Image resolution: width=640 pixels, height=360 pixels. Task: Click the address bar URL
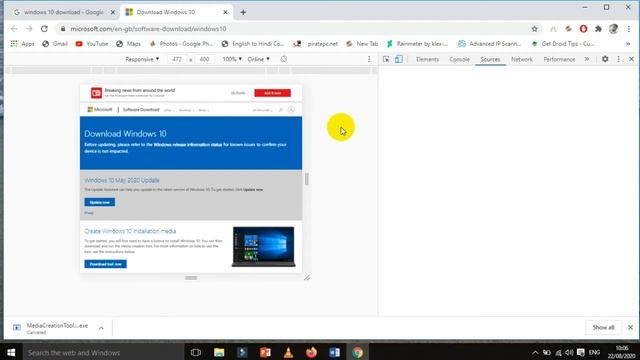tap(148, 29)
